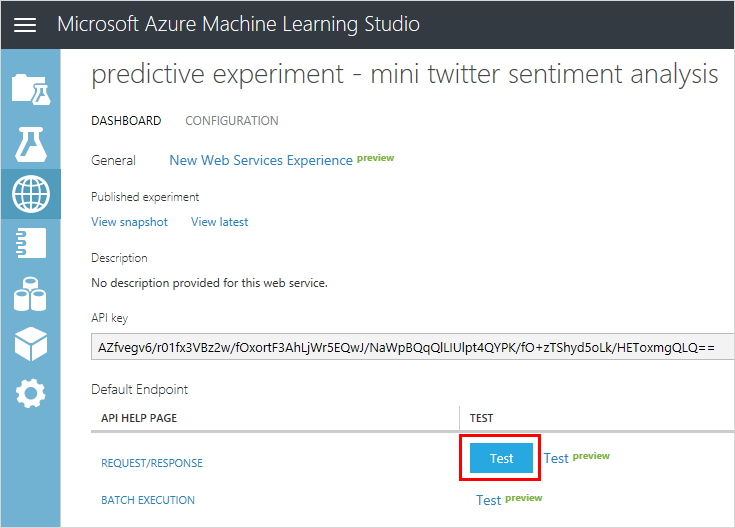Switch to the DASHBOARD tab
This screenshot has height=528, width=735.
(126, 121)
